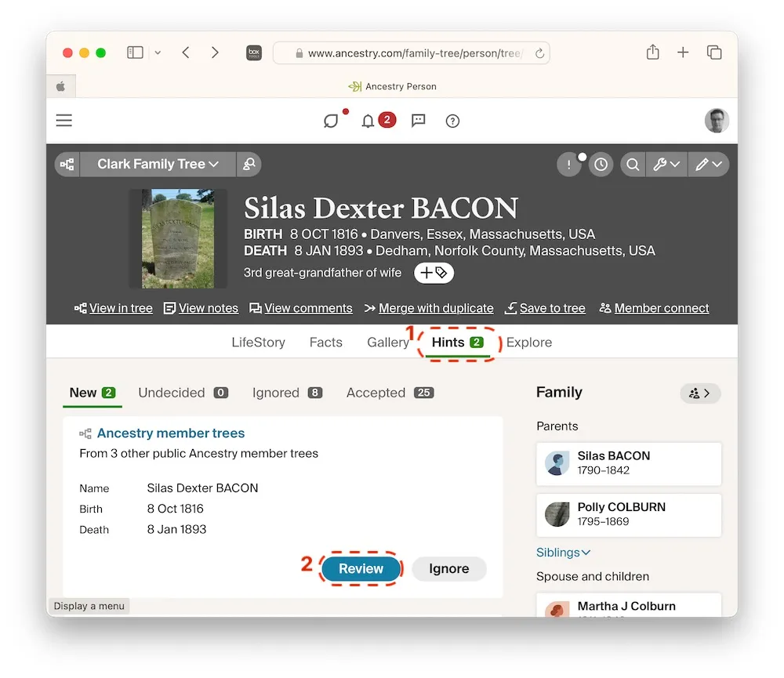Switch to the Gallery tab
Viewport: 784px width, 678px height.
(388, 343)
